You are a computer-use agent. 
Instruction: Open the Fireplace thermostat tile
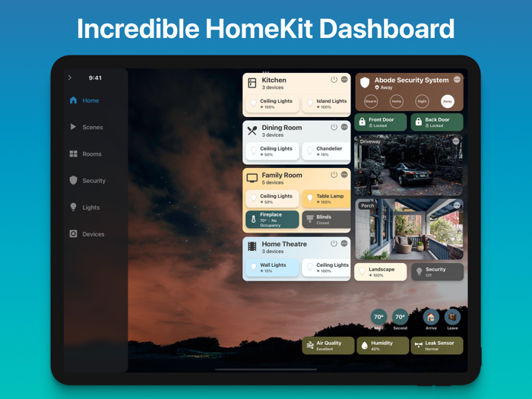(x=272, y=219)
